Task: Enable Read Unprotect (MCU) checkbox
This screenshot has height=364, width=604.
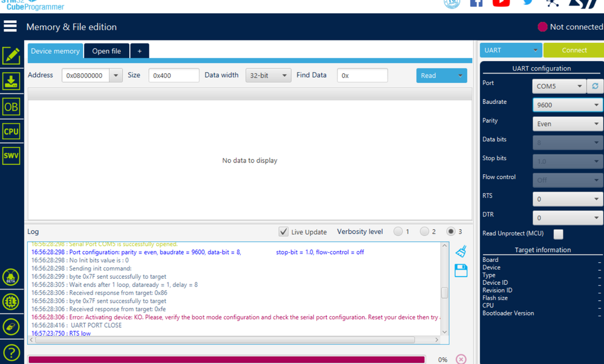Action: [x=558, y=234]
